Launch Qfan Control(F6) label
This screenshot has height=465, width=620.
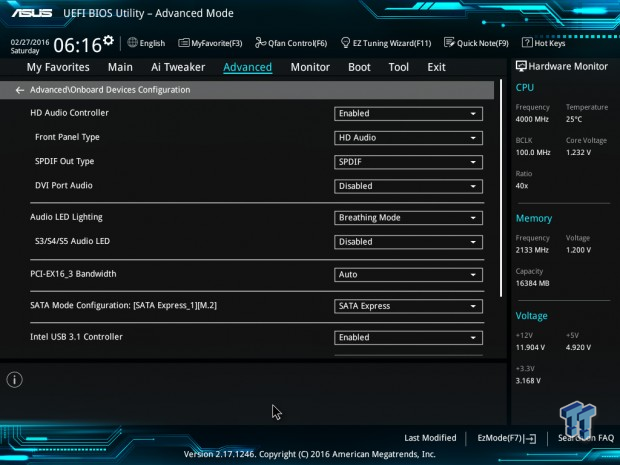point(298,43)
